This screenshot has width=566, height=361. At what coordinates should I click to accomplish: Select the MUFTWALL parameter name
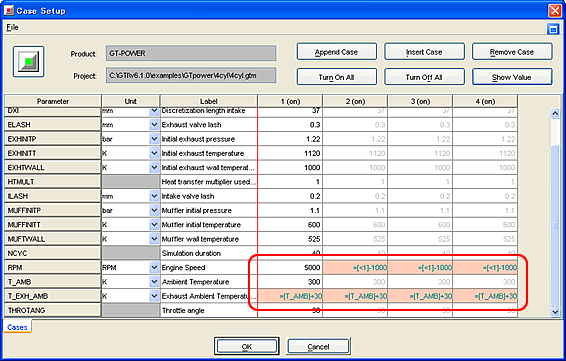pos(52,239)
